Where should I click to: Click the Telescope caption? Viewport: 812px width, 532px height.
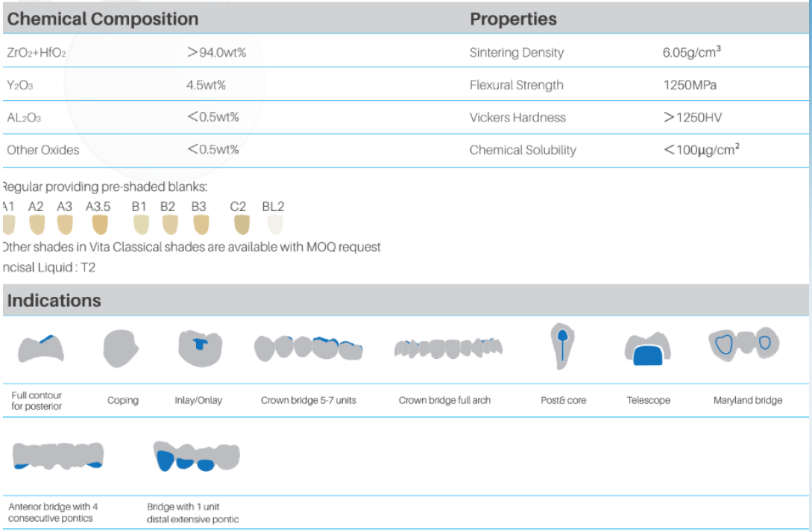point(649,401)
